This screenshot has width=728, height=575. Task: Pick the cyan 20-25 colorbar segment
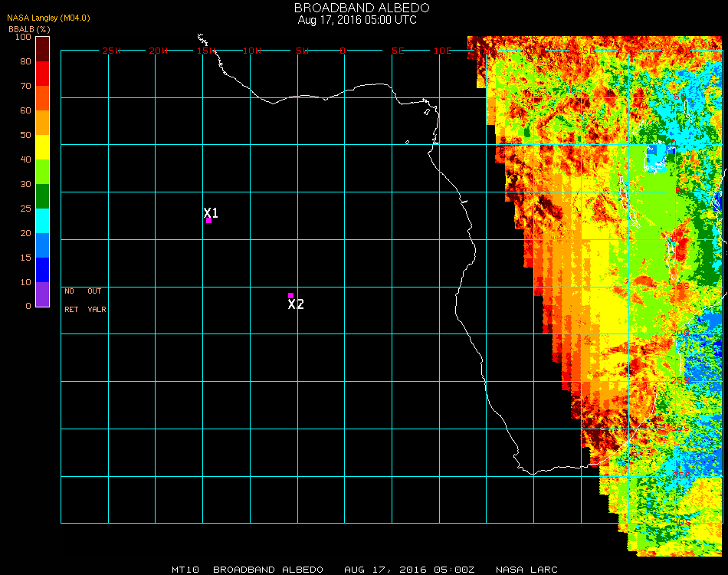(43, 220)
